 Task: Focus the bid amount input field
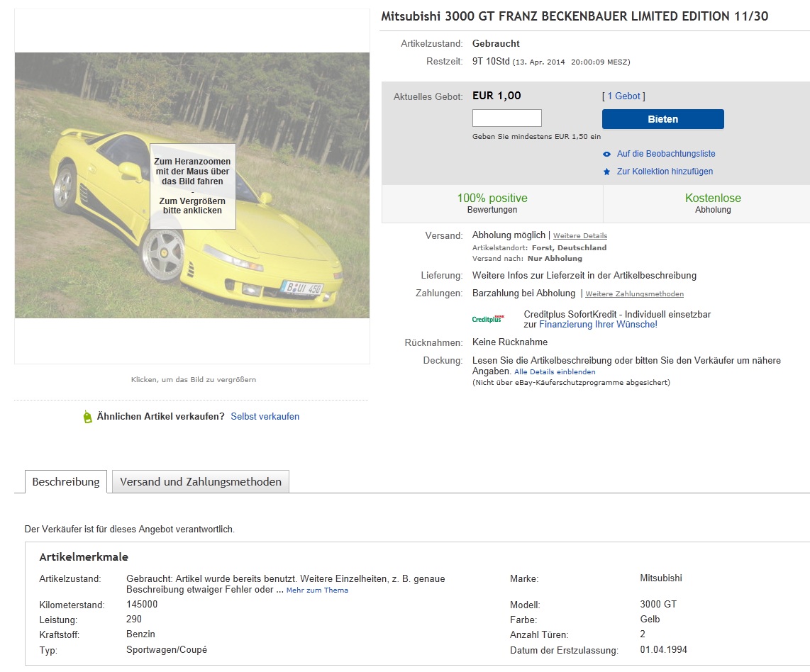[506, 118]
